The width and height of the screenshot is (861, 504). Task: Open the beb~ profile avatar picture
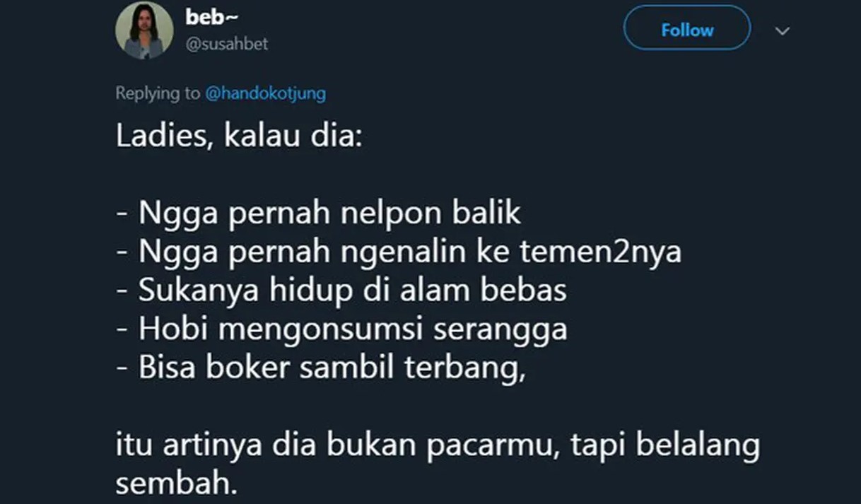[x=144, y=30]
